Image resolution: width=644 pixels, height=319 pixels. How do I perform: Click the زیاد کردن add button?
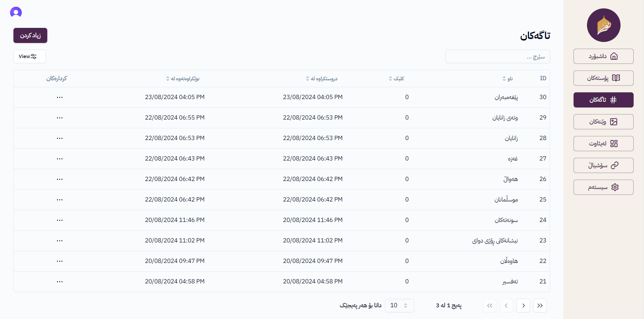coord(30,36)
